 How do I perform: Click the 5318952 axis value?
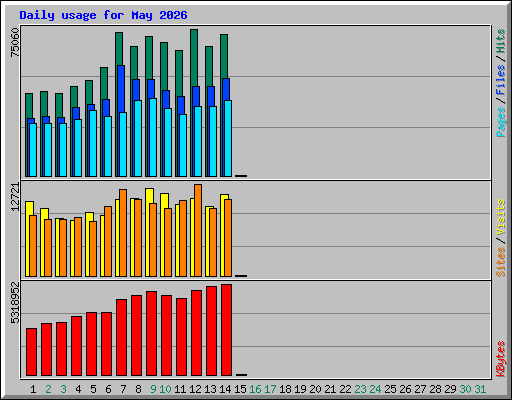coord(15,303)
